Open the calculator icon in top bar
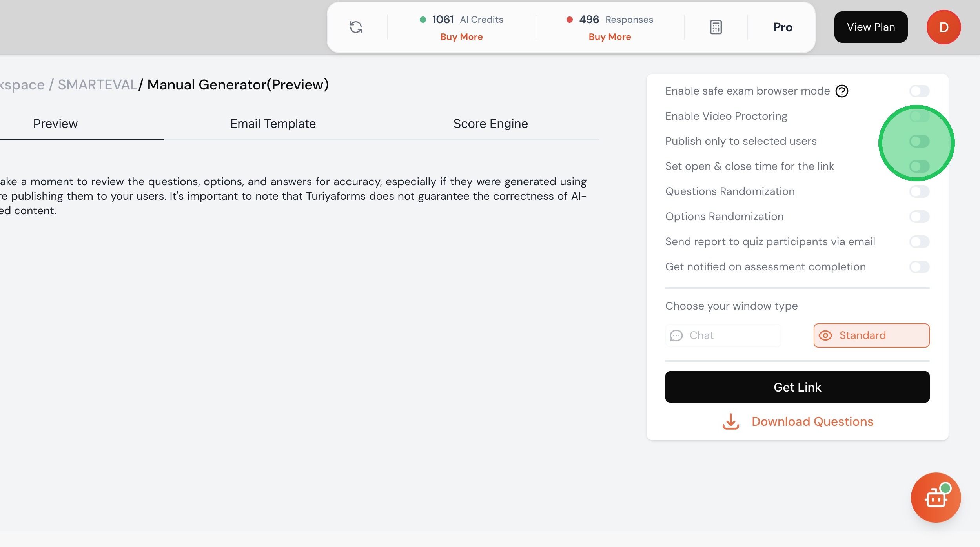 (x=716, y=27)
